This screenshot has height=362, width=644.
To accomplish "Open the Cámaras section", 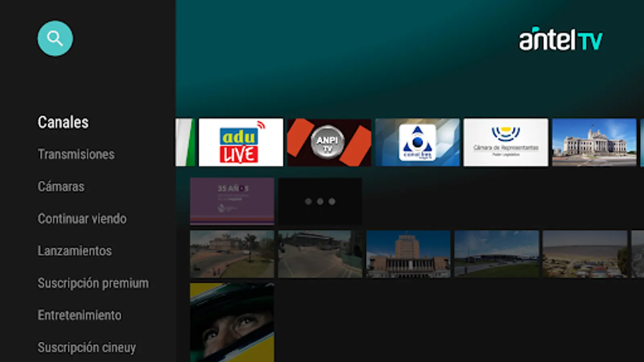I will [x=61, y=186].
